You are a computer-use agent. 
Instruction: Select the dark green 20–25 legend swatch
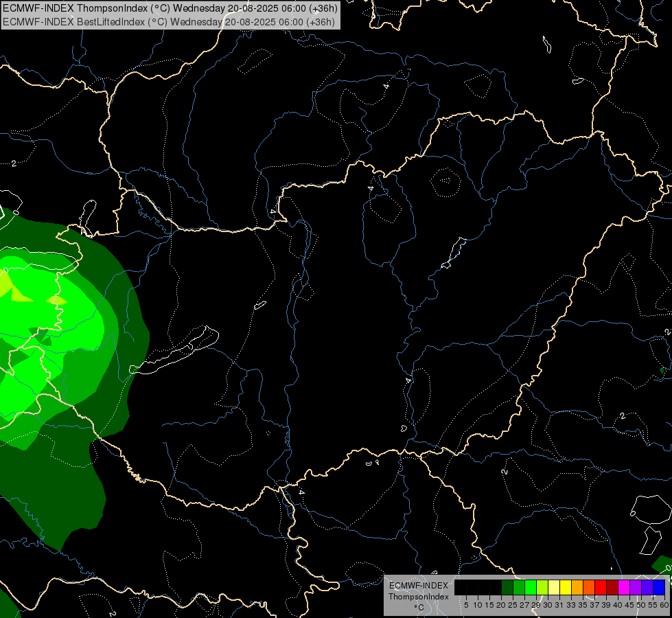pos(507,587)
